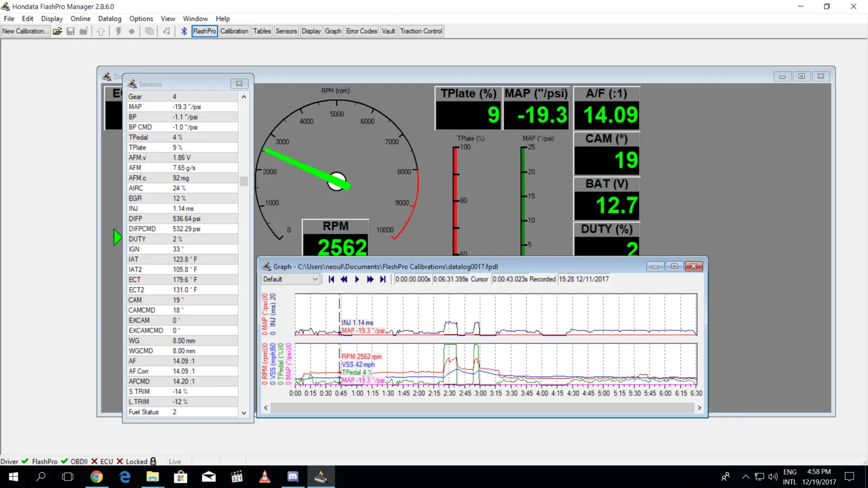
Task: Click the green arrow beside the gauges
Action: pyautogui.click(x=117, y=237)
